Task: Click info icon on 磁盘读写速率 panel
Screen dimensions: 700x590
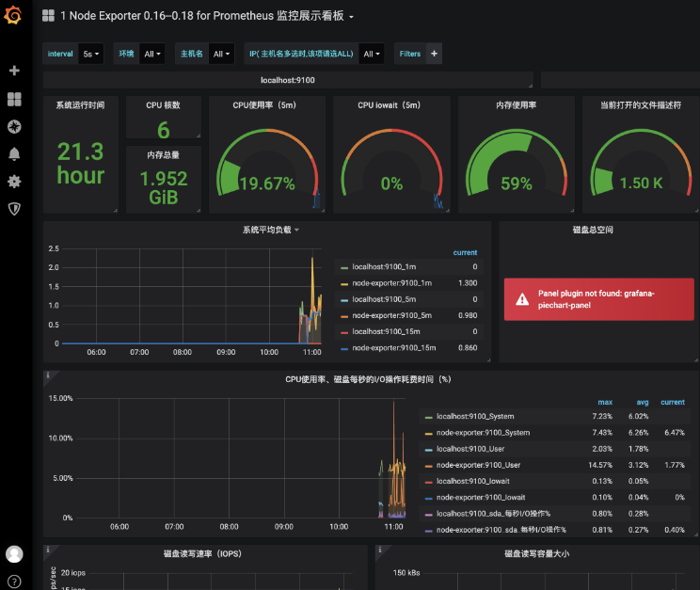Action: tap(48, 550)
